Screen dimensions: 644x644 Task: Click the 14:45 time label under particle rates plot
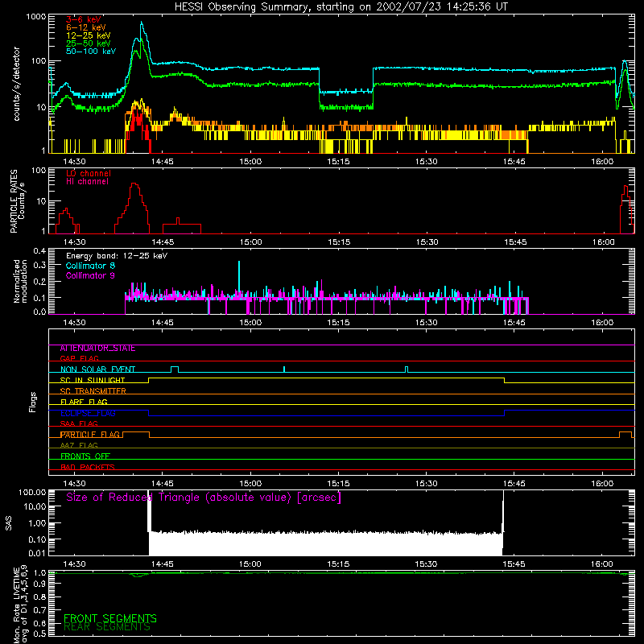click(163, 242)
